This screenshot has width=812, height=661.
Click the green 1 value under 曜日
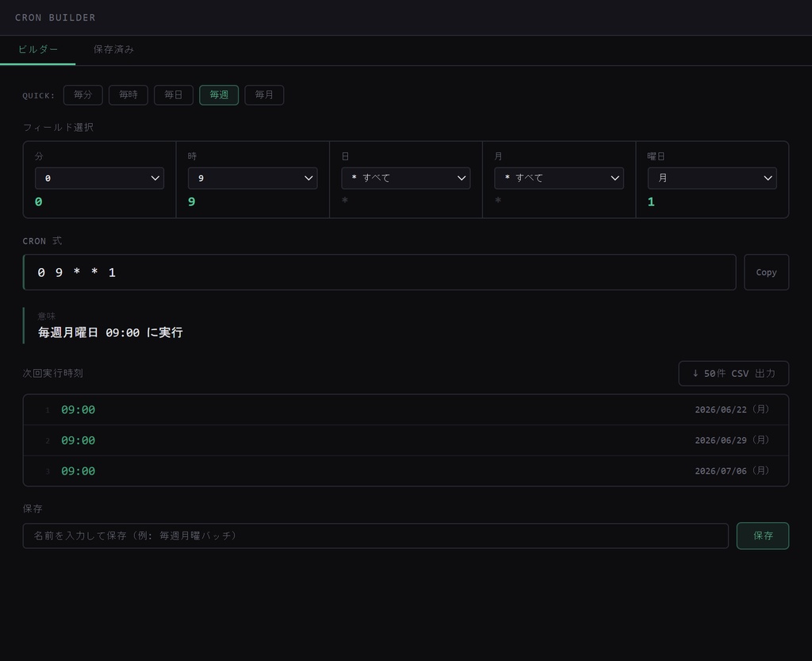click(x=651, y=202)
